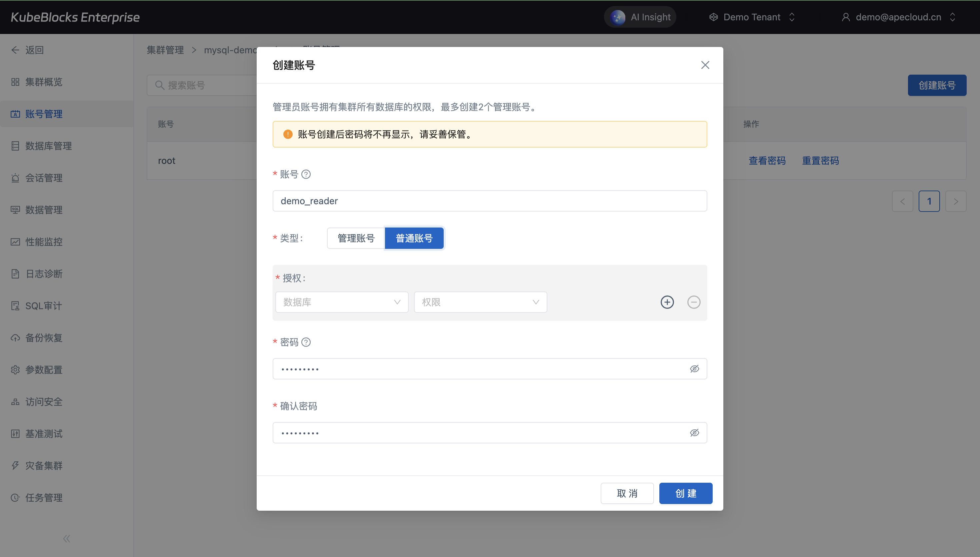Image resolution: width=980 pixels, height=557 pixels.
Task: Click the minus icon to remove authorization row
Action: click(x=693, y=302)
